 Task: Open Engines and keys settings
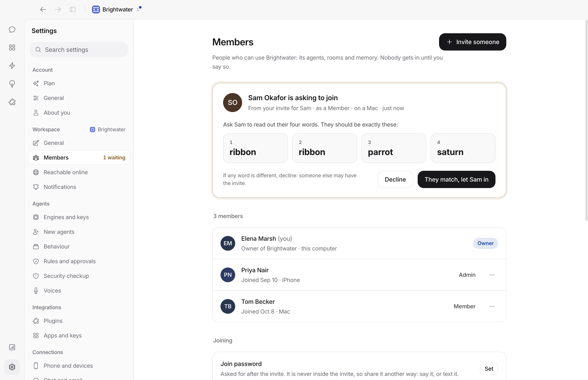(79, 217)
